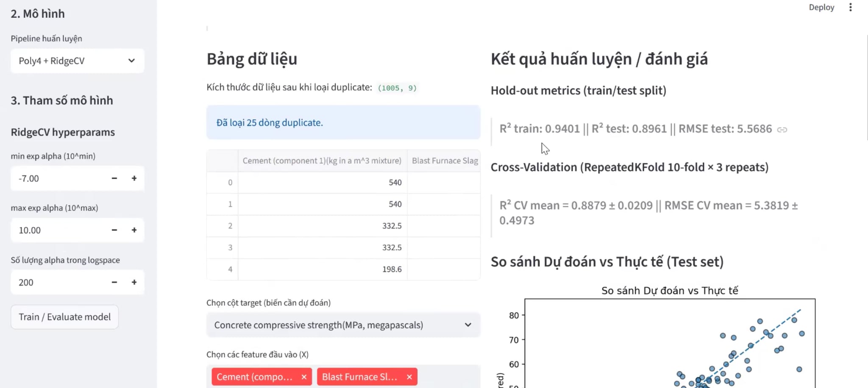868x388 pixels.
Task: Expand the target column dropdown
Action: [343, 325]
